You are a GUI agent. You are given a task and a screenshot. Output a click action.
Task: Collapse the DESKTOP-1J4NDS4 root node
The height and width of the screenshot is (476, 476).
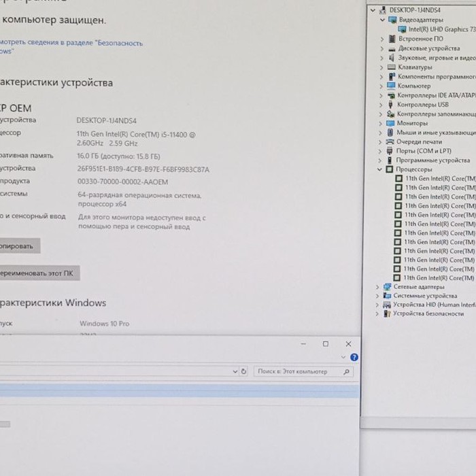point(373,10)
